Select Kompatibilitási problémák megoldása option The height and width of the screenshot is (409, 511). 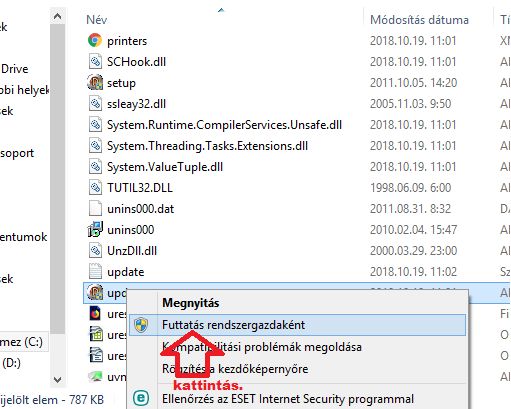coord(262,347)
